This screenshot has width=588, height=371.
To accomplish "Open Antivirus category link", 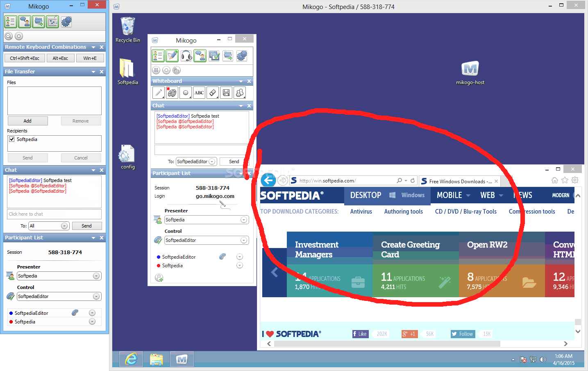I will pyautogui.click(x=361, y=212).
